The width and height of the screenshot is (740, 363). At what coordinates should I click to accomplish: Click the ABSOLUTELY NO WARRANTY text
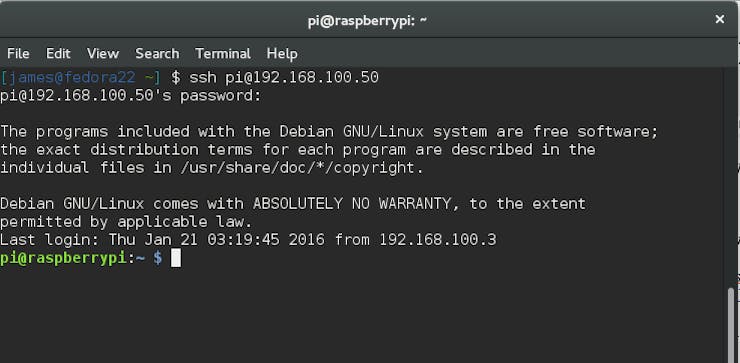[x=352, y=203]
